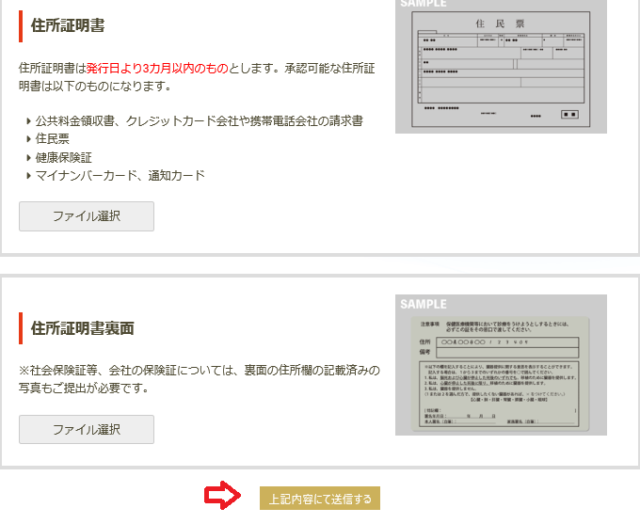Click sentence 写真もご提出が必要です。
Screen dimensions: 640x524
(83, 388)
